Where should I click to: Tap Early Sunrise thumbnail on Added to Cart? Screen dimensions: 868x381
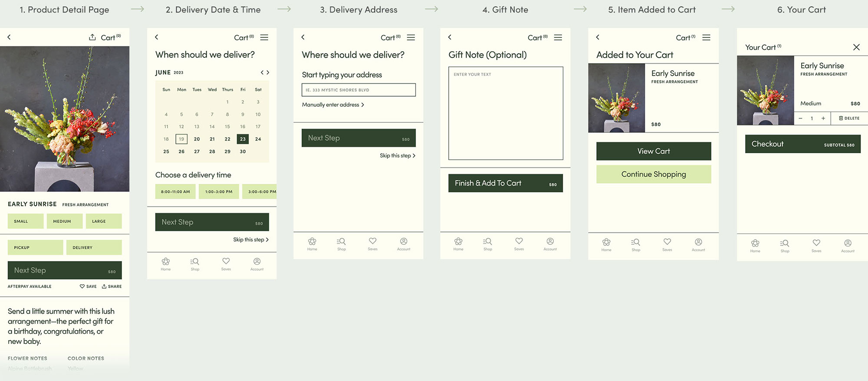coord(616,98)
